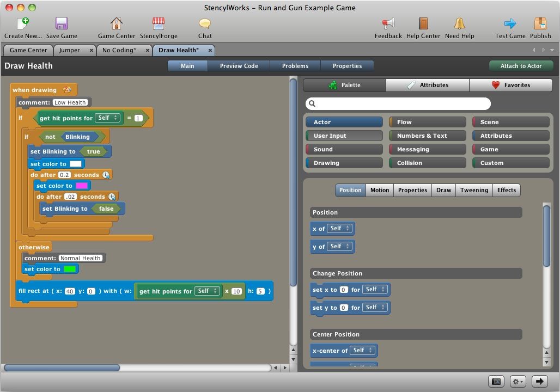
Task: Open the gear settings menu at bottom
Action: (x=518, y=381)
